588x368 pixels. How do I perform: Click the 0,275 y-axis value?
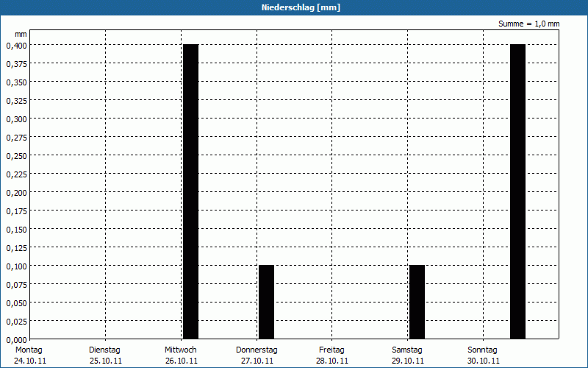(16, 138)
